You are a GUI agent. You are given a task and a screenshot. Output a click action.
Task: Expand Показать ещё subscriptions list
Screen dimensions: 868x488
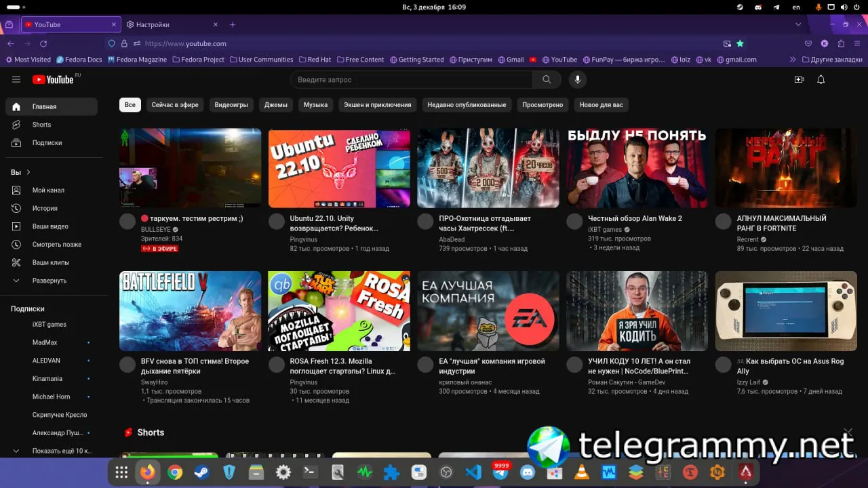(x=52, y=451)
